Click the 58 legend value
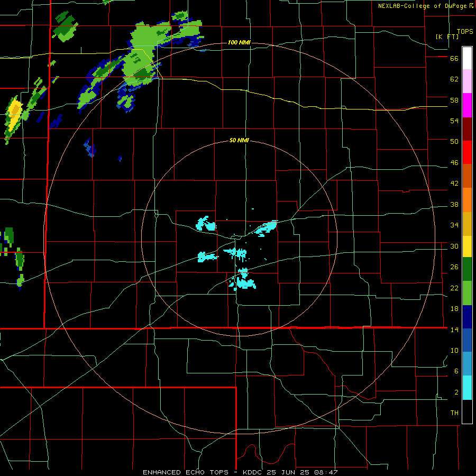This screenshot has width=476, height=476. click(x=454, y=100)
